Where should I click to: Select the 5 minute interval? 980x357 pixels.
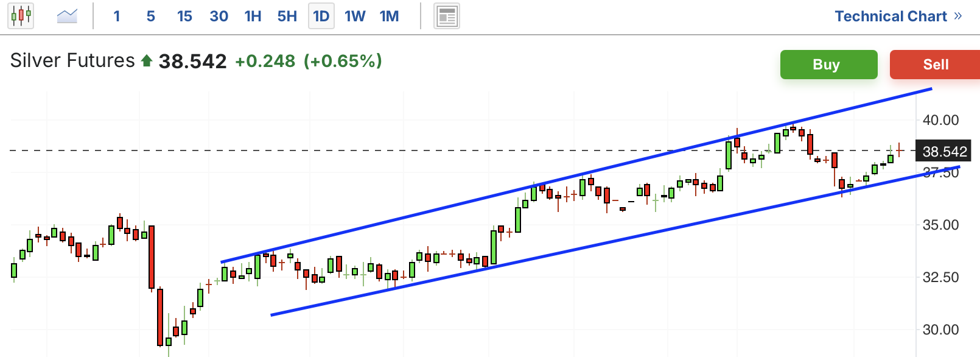coord(151,16)
